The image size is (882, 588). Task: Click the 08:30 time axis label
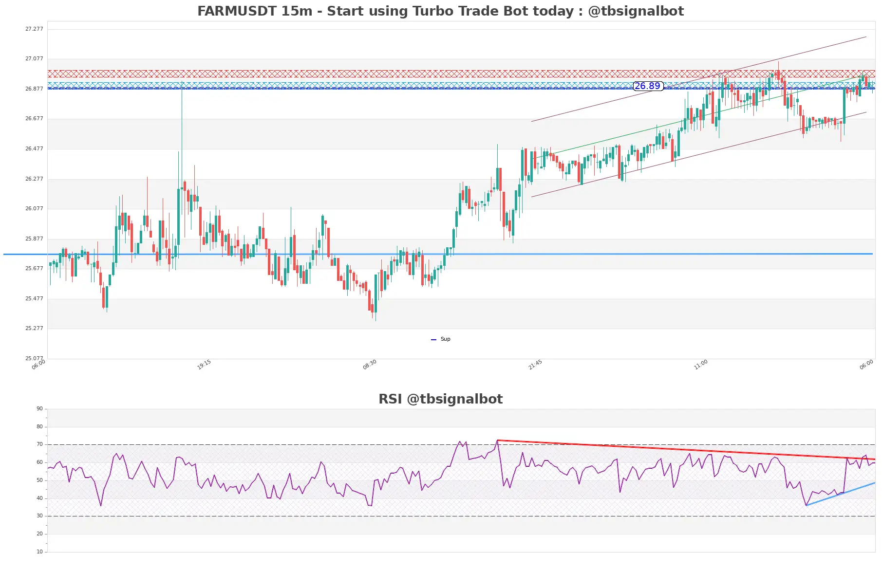pos(370,365)
